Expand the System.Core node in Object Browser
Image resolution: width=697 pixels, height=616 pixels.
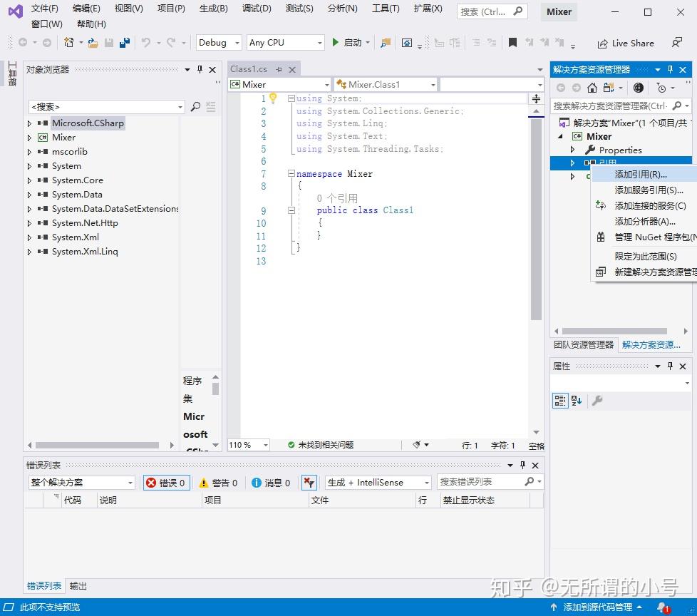(x=29, y=180)
